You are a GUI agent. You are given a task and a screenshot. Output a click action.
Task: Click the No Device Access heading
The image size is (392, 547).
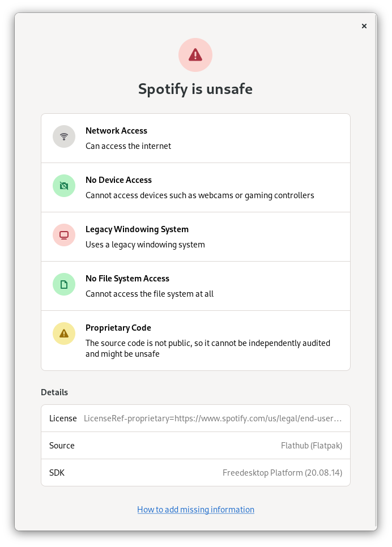point(119,180)
